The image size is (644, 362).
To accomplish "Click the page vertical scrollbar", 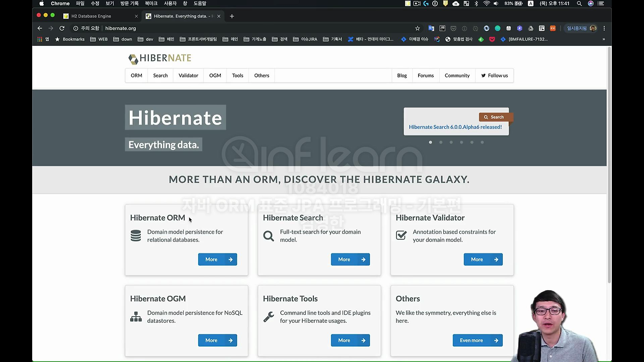I will [609, 166].
